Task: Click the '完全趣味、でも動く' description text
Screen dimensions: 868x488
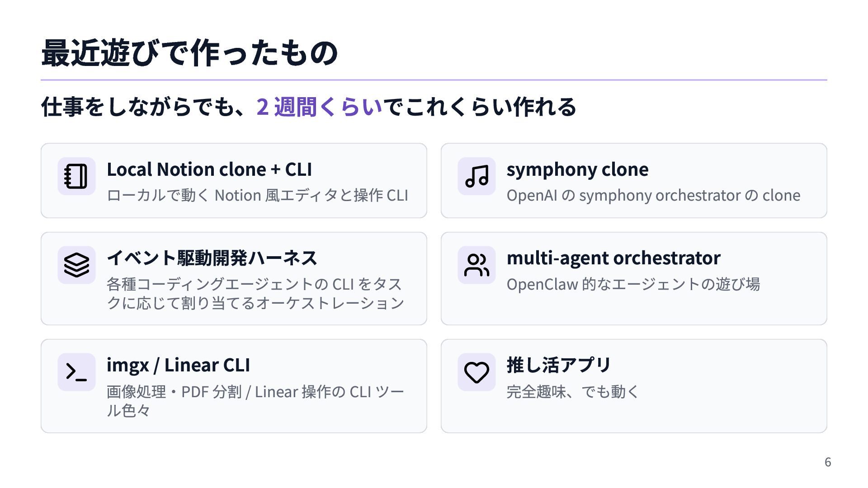Action: click(572, 391)
